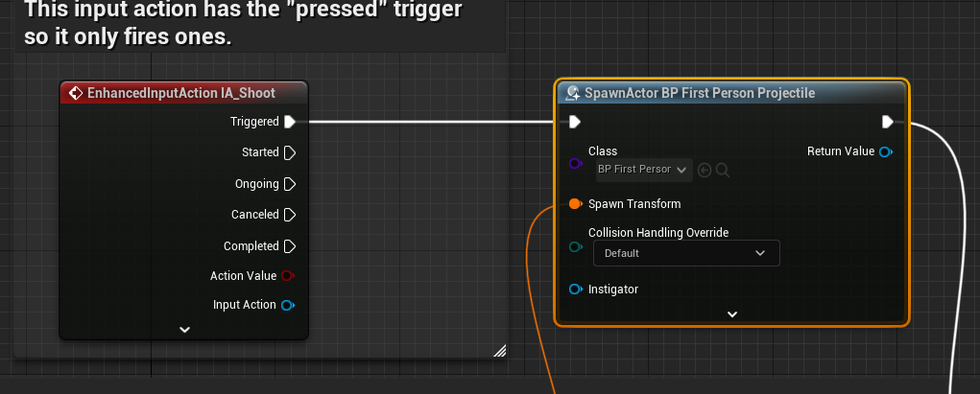Expand the EnhancedInputAction node's advanced pins
980x394 pixels.
coord(184,330)
